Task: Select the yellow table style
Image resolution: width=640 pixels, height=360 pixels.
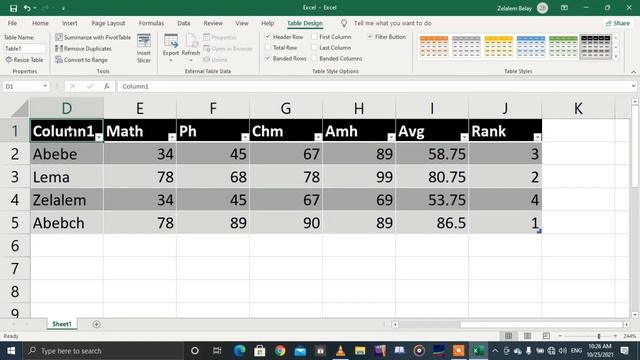Action: (498, 46)
